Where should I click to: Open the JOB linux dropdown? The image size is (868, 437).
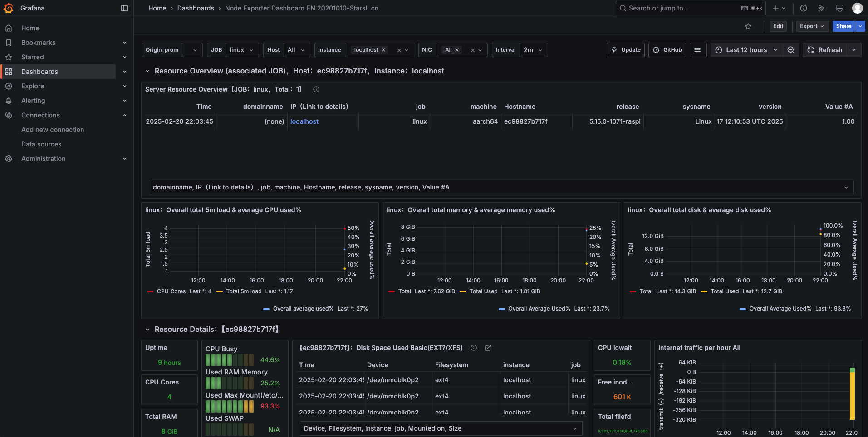coord(242,50)
